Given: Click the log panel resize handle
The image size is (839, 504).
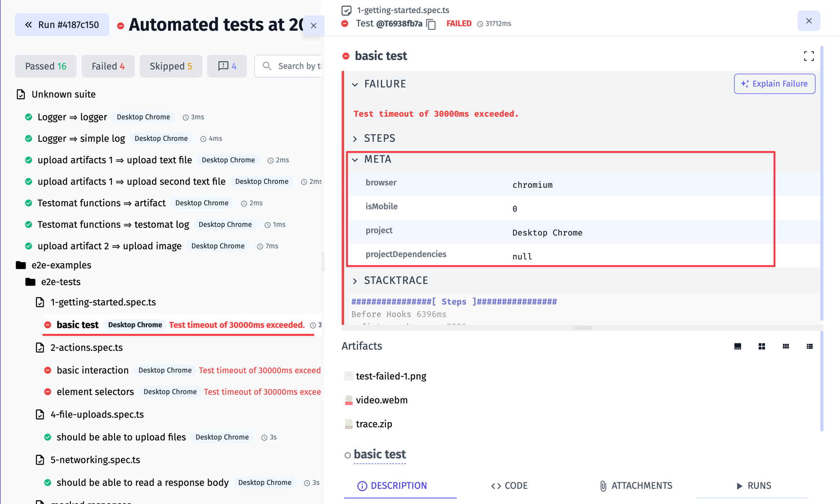Looking at the screenshot, I should (582, 328).
